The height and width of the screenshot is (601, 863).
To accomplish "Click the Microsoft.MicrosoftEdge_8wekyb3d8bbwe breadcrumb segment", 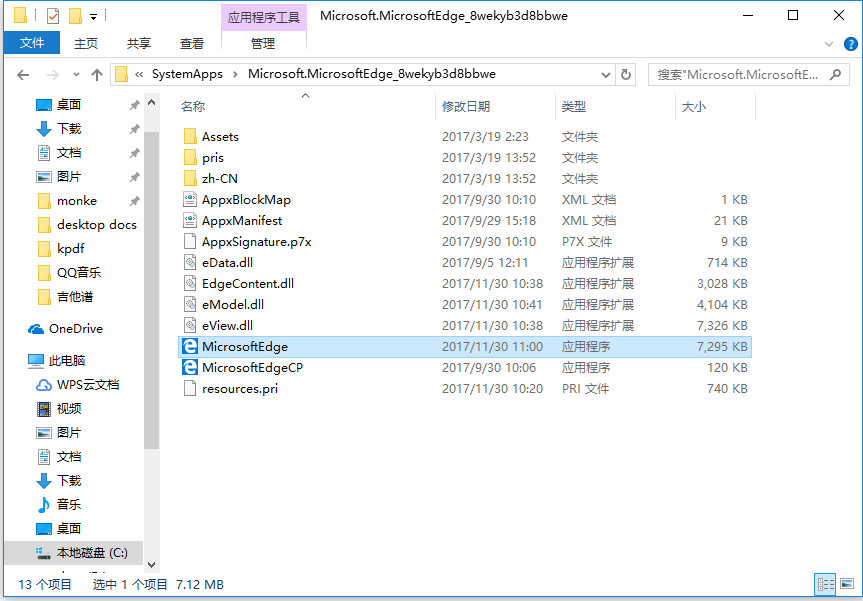I will 372,74.
